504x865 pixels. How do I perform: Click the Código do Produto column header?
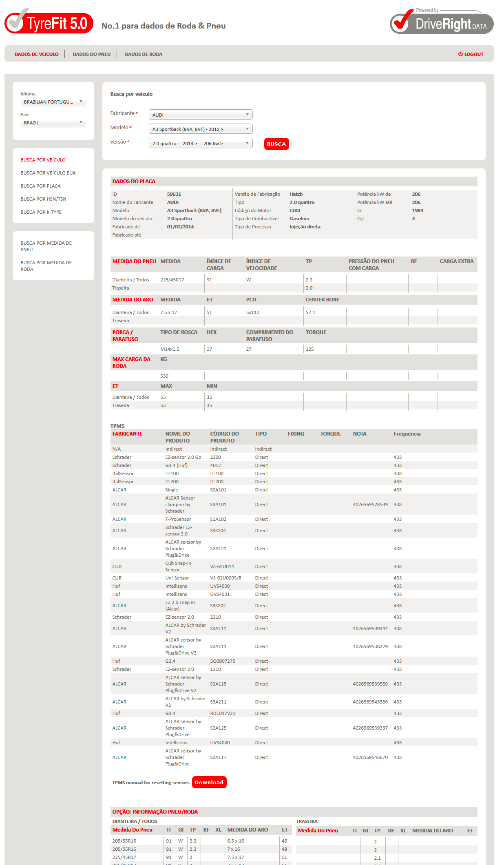pos(225,437)
